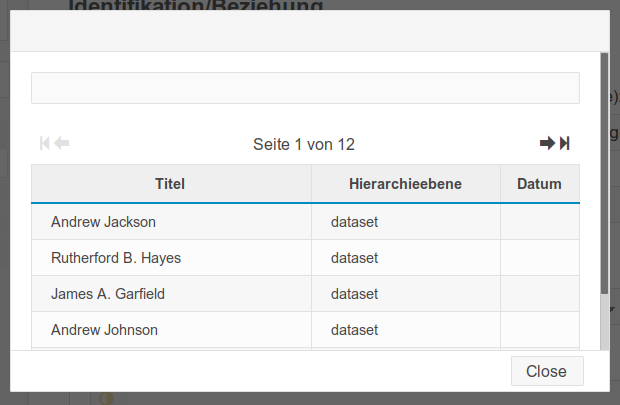Jump to the last results page
Viewport: 620px width, 405px height.
(x=565, y=143)
